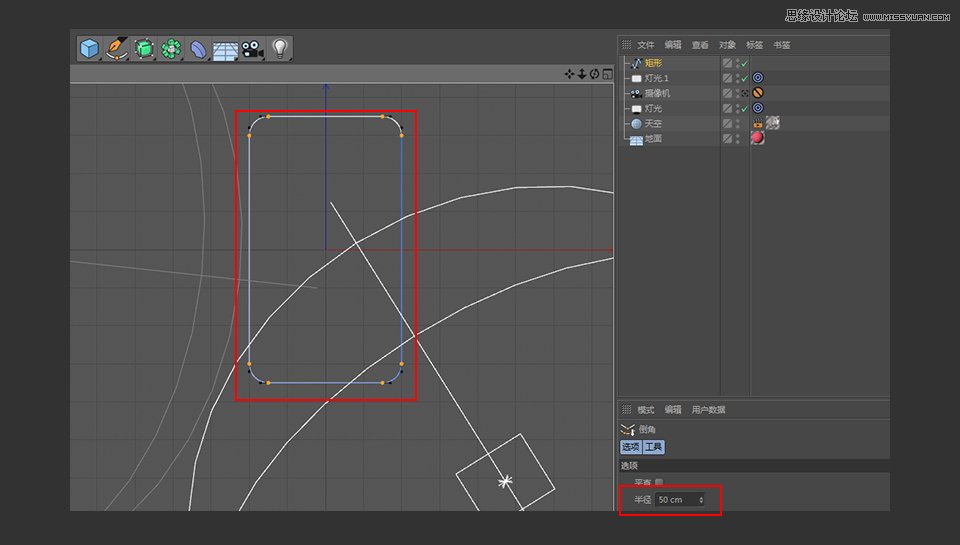Open the Floor environment objects icon
The width and height of the screenshot is (960, 545).
coord(225,50)
